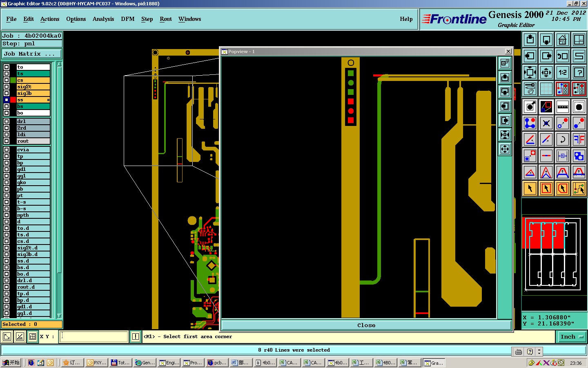Click the green color swatch of layer cs
The width and height of the screenshot is (588, 368).
(x=13, y=80)
